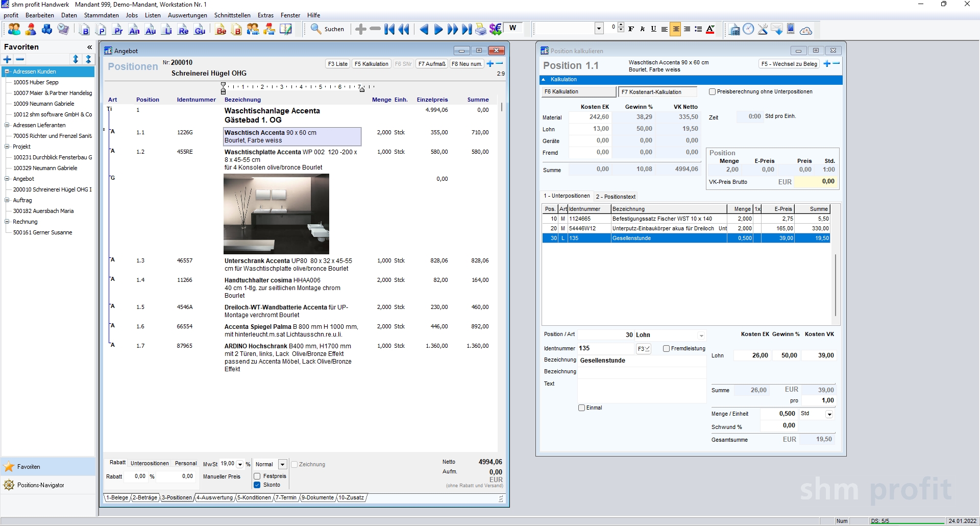980x526 pixels.
Task: Click the F8 Neu num. button
Action: click(467, 64)
